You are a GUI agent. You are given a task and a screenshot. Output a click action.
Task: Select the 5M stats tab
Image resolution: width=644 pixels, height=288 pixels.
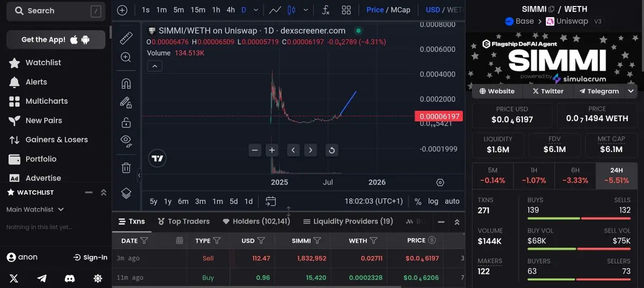(x=493, y=176)
